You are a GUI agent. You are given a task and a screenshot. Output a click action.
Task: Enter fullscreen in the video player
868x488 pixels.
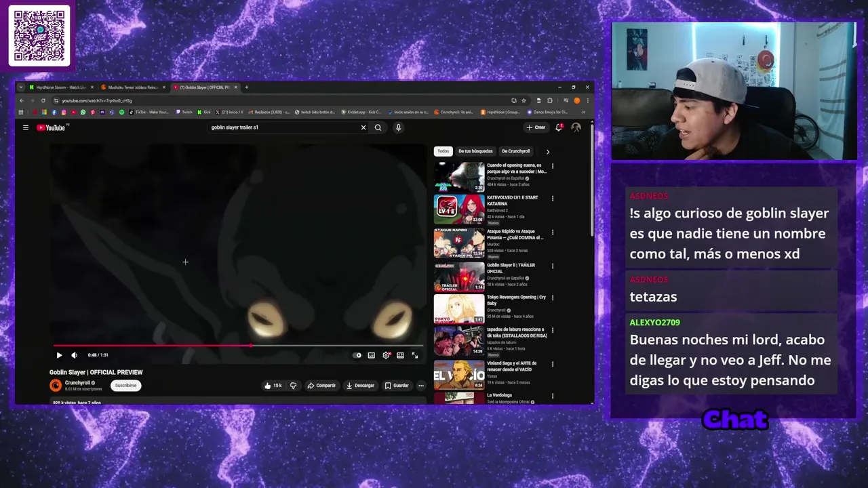click(x=414, y=355)
